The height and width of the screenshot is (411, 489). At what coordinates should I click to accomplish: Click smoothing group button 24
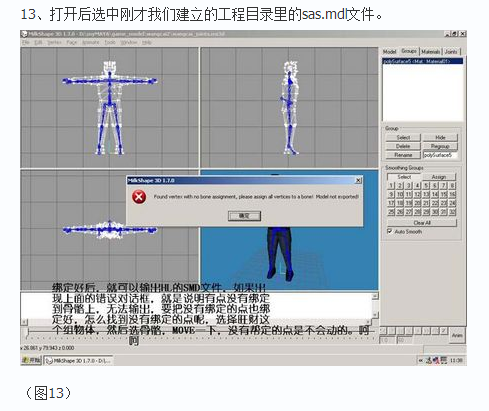tap(452, 203)
